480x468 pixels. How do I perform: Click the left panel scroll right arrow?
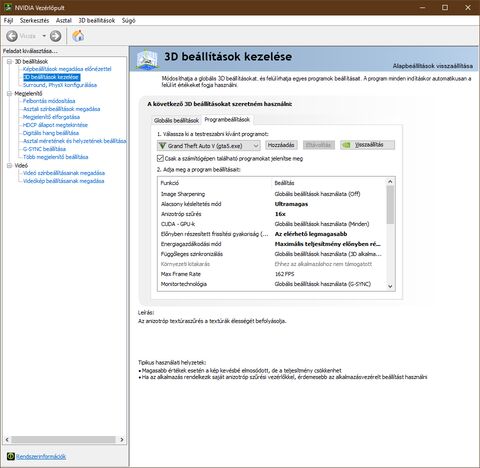click(122, 440)
